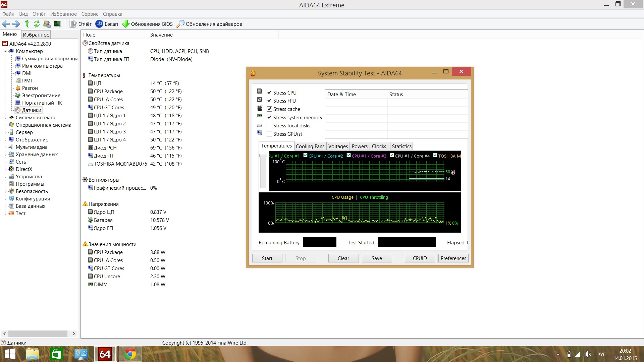
Task: Click the network signal tray icon
Action: click(578, 354)
